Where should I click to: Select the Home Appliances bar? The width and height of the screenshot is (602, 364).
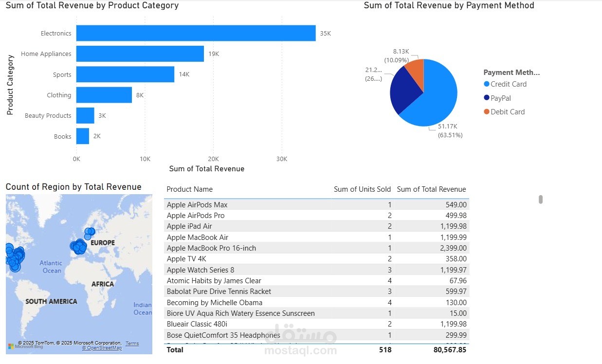click(x=140, y=54)
